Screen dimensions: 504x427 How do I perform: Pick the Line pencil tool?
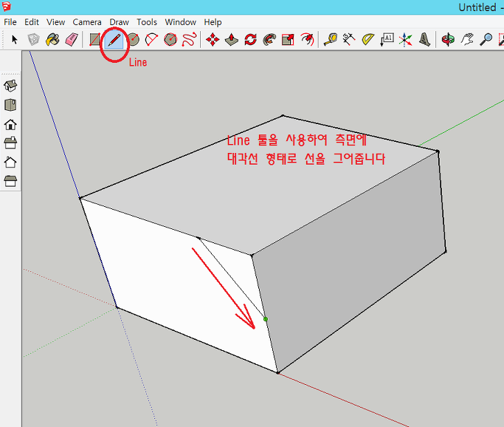point(114,40)
